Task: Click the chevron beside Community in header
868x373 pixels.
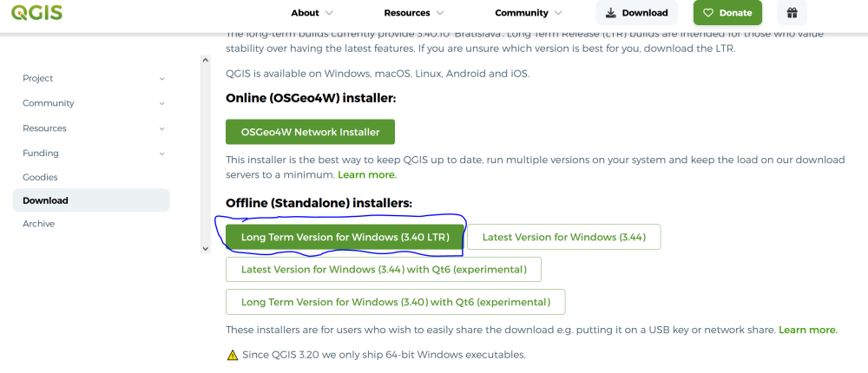Action: point(558,13)
